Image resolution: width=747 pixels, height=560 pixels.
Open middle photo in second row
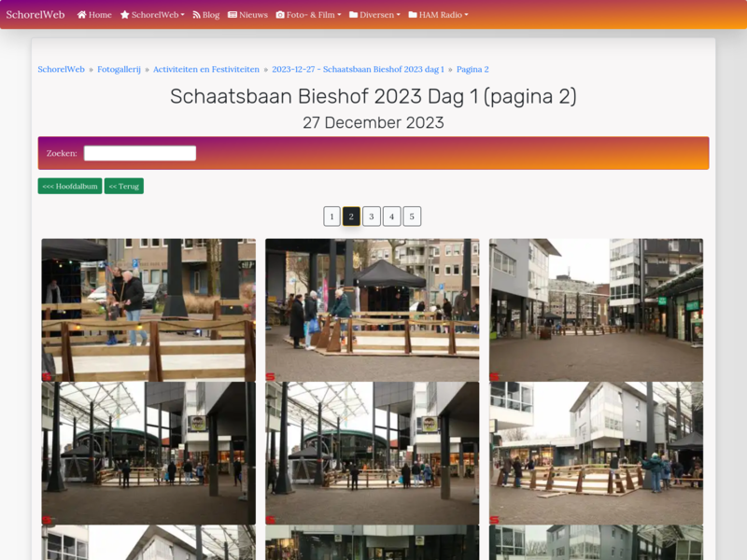[372, 453]
